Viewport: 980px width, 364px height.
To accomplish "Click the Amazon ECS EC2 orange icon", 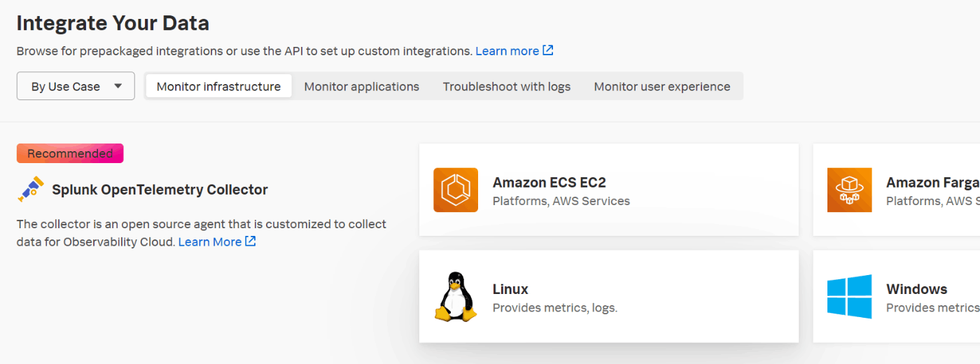I will point(456,190).
